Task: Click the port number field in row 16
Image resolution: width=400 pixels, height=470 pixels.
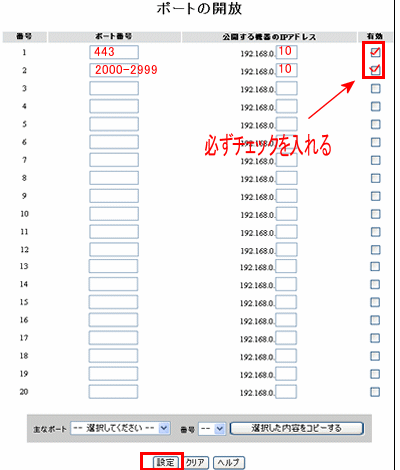Action: pos(113,320)
